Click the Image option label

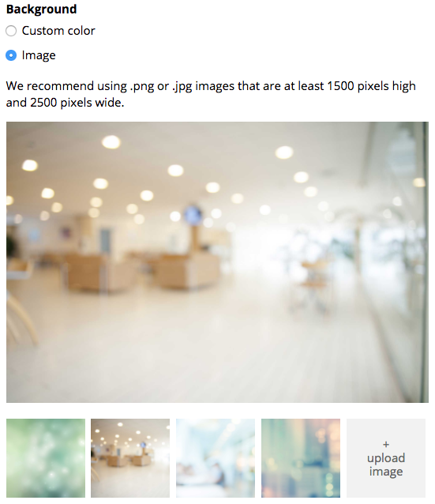(x=39, y=55)
